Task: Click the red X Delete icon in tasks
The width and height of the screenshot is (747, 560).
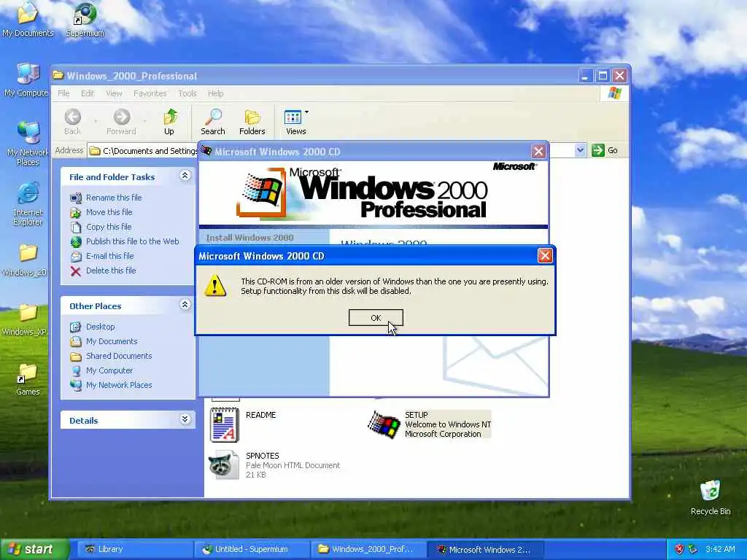Action: (76, 271)
